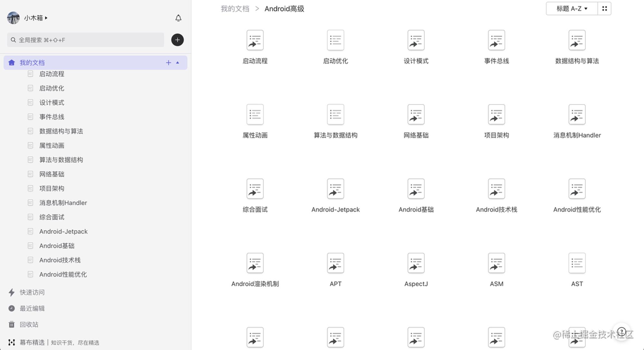Image resolution: width=644 pixels, height=350 pixels.
Task: Select 网络基础 in the sidebar tree
Action: 52,174
